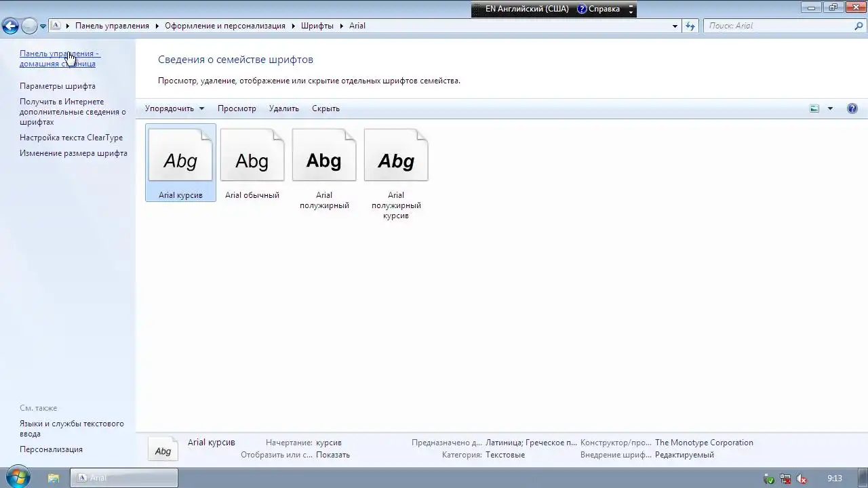
Task: Go to Оформление и персонализация breadcrumb
Action: tap(225, 26)
